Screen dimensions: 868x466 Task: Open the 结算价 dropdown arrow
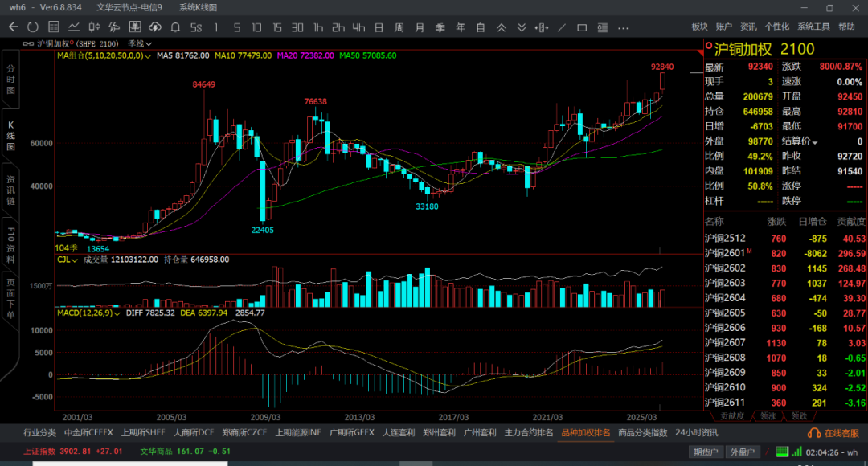tap(815, 142)
